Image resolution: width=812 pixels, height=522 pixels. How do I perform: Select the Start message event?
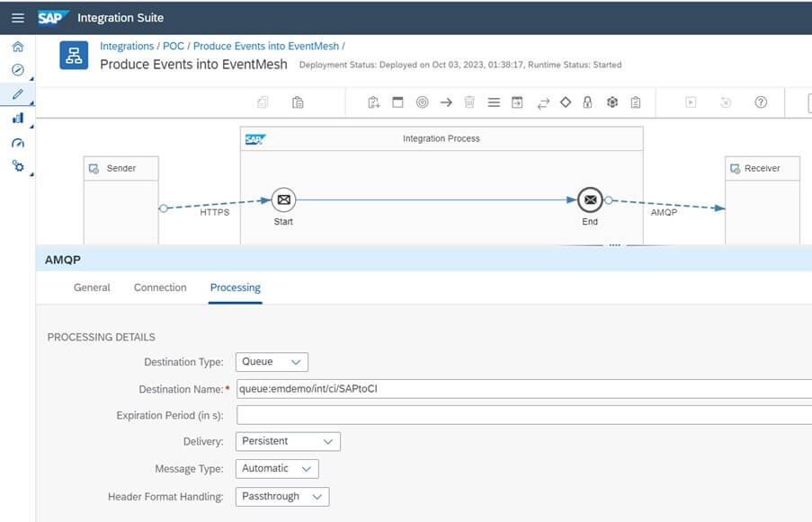[283, 199]
